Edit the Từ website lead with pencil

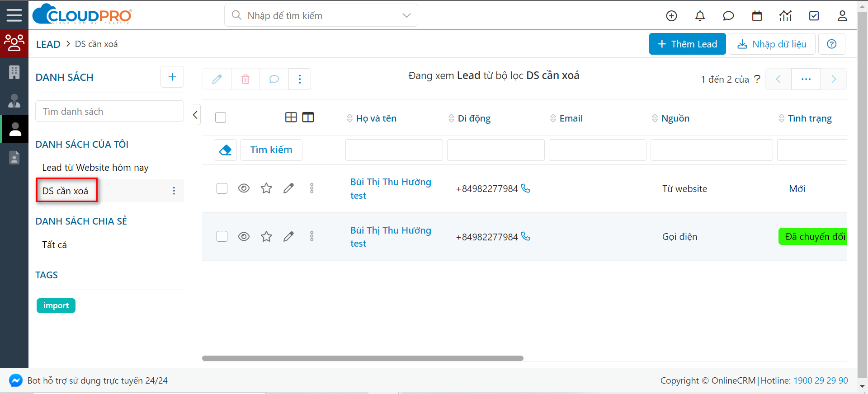coord(288,188)
